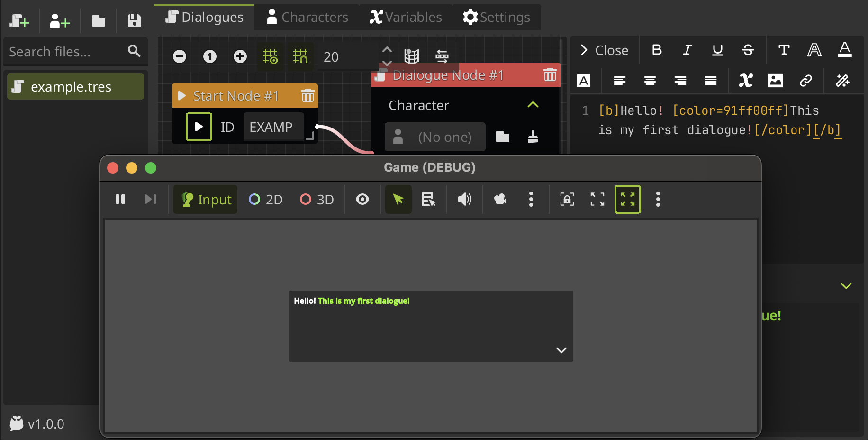Expand the dialogue box down arrow
Screen dimensions: 868x440
pos(561,350)
